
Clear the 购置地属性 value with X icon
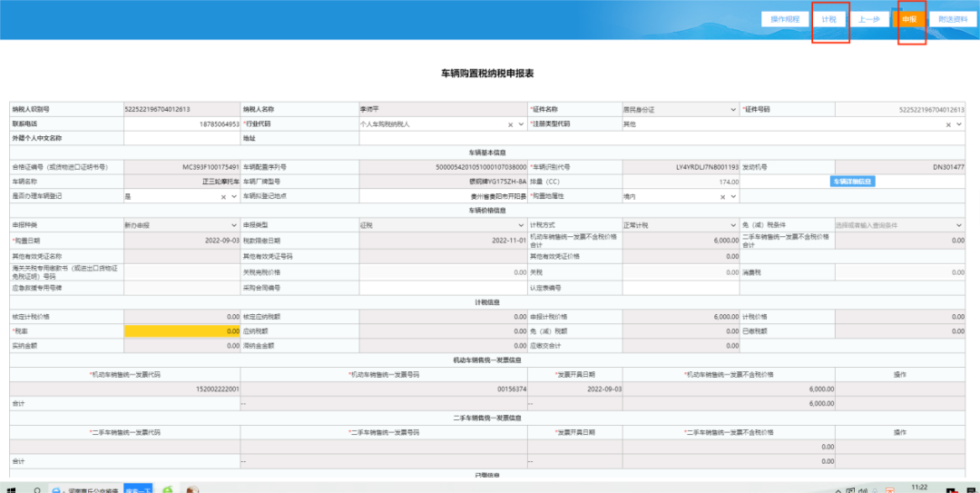[722, 196]
